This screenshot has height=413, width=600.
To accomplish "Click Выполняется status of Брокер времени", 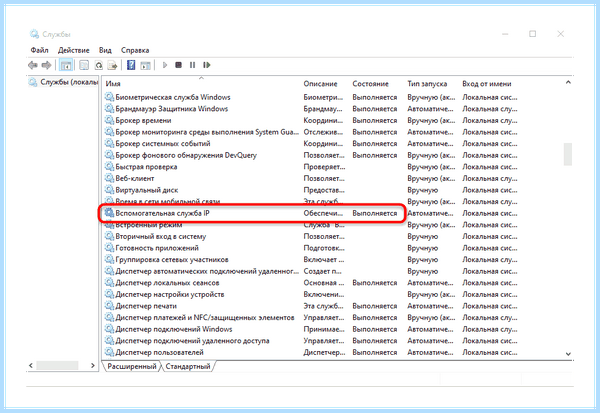I will pyautogui.click(x=375, y=120).
